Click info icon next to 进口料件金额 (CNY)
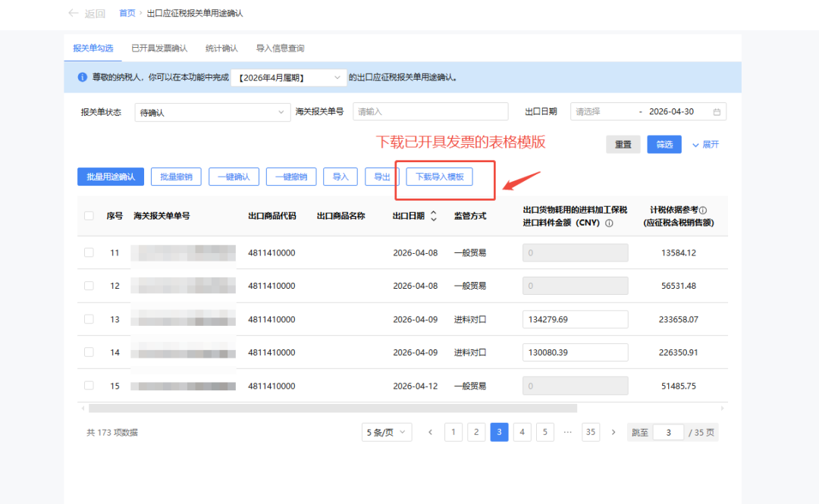This screenshot has width=819, height=504. [x=609, y=223]
